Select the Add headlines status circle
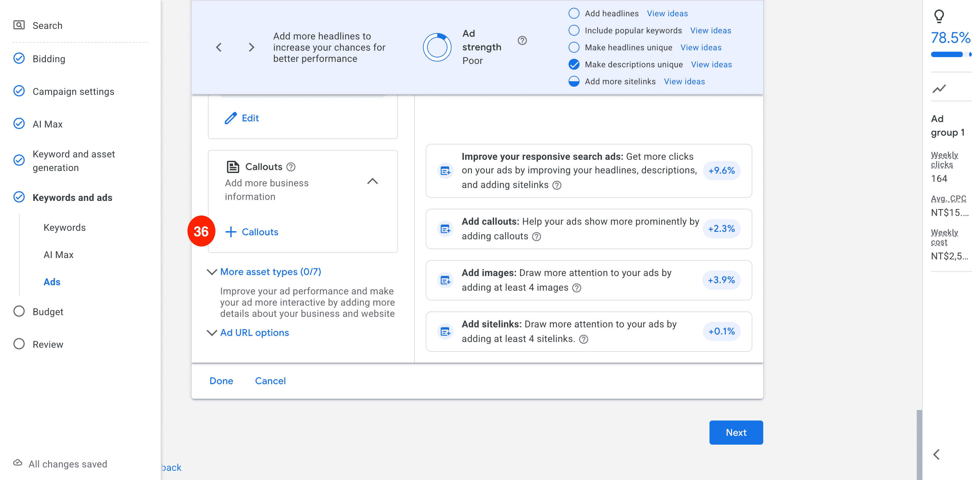 click(574, 13)
